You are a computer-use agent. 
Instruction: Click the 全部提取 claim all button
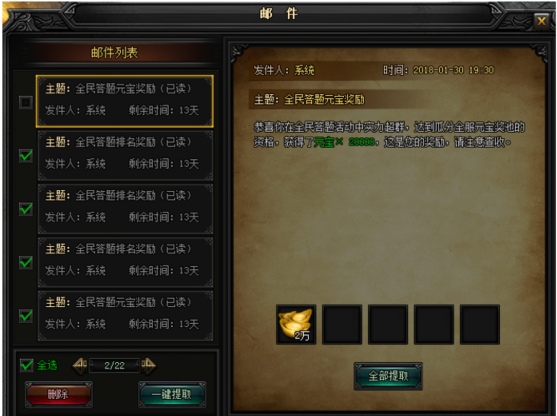pyautogui.click(x=388, y=376)
